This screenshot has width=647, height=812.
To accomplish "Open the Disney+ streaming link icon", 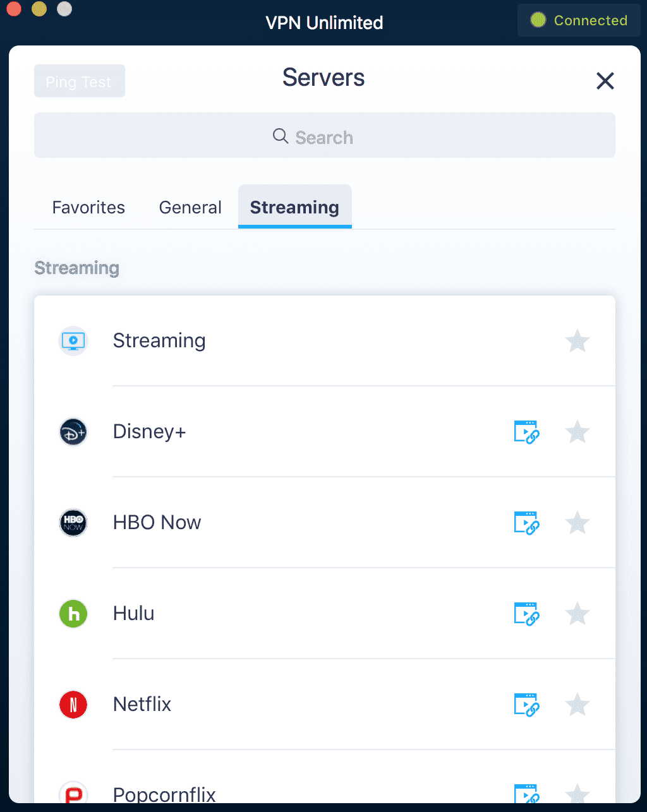I will (526, 432).
